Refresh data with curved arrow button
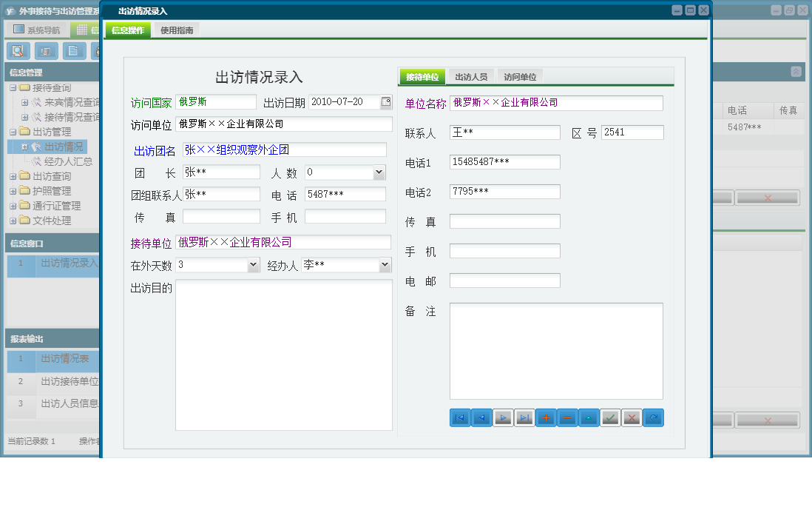The width and height of the screenshot is (812, 507). 653,418
